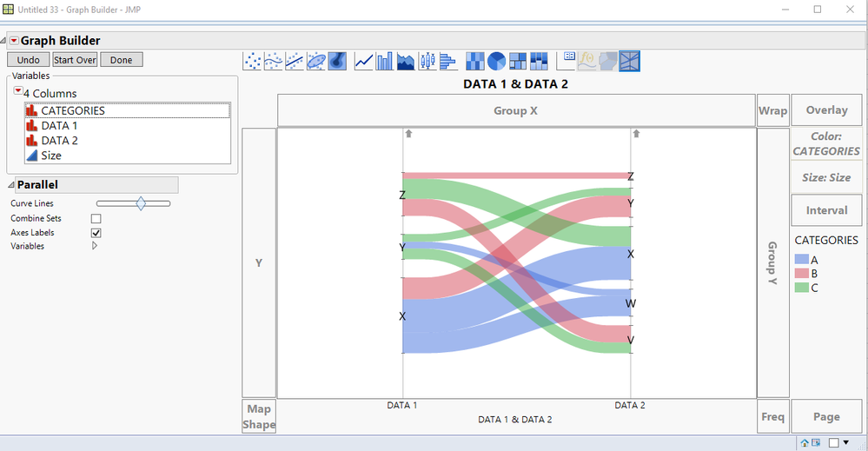Click the blue A legend swatch
The image size is (868, 451).
tap(802, 259)
